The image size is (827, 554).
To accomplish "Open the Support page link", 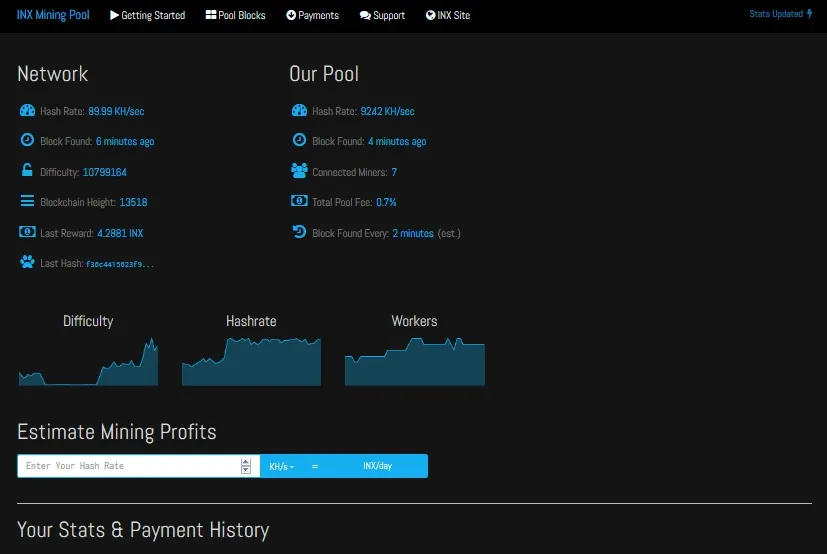I will (x=382, y=15).
